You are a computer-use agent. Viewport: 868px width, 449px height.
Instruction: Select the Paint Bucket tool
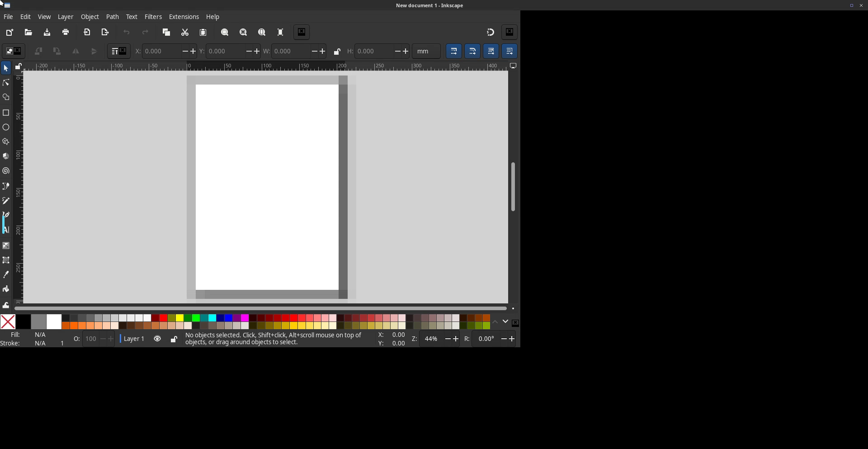[x=6, y=289]
